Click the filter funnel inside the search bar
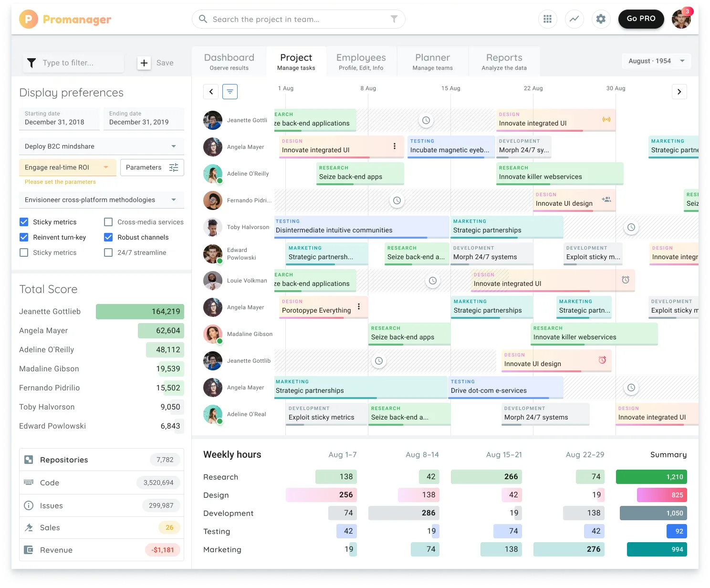 (394, 19)
